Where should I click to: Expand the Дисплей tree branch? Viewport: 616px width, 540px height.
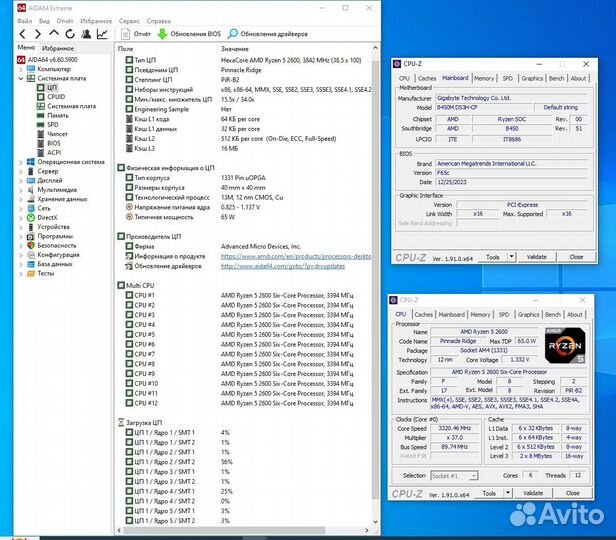tap(20, 181)
